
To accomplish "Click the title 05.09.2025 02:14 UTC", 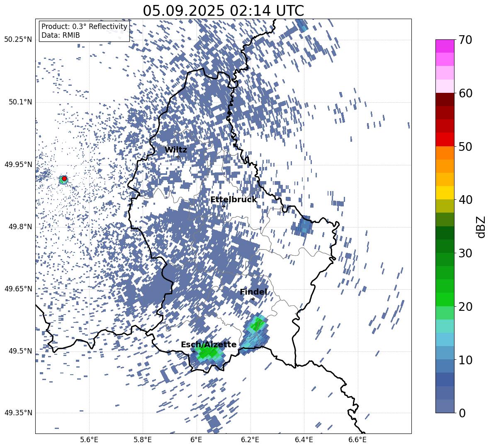I will click(x=223, y=11).
